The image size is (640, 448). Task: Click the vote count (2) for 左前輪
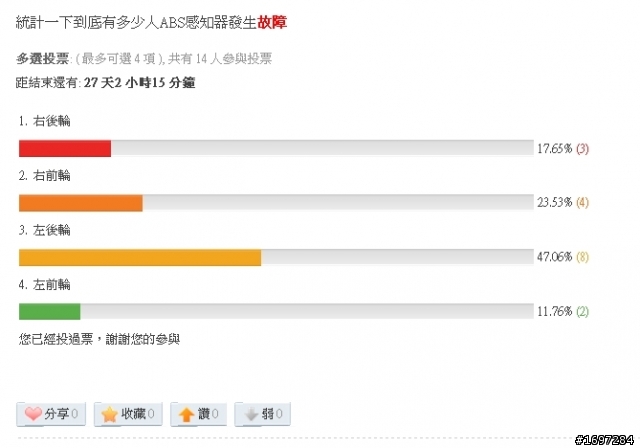point(582,312)
